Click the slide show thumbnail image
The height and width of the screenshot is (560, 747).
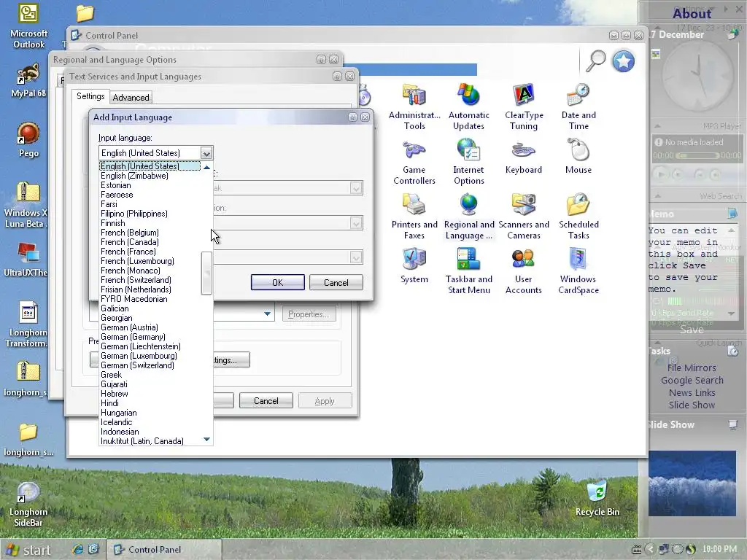(x=692, y=483)
